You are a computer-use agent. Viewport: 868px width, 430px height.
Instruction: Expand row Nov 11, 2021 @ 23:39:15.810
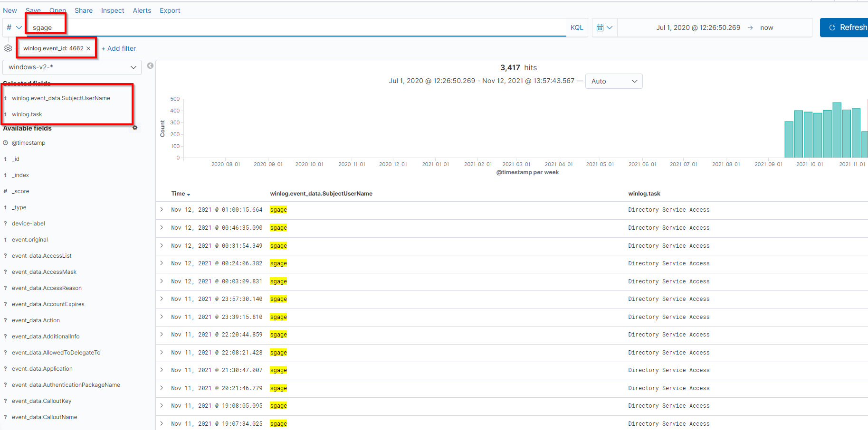tap(162, 317)
